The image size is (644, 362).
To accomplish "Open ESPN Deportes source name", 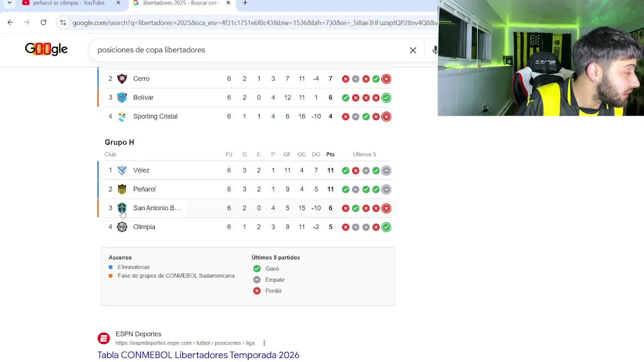I will click(x=138, y=334).
